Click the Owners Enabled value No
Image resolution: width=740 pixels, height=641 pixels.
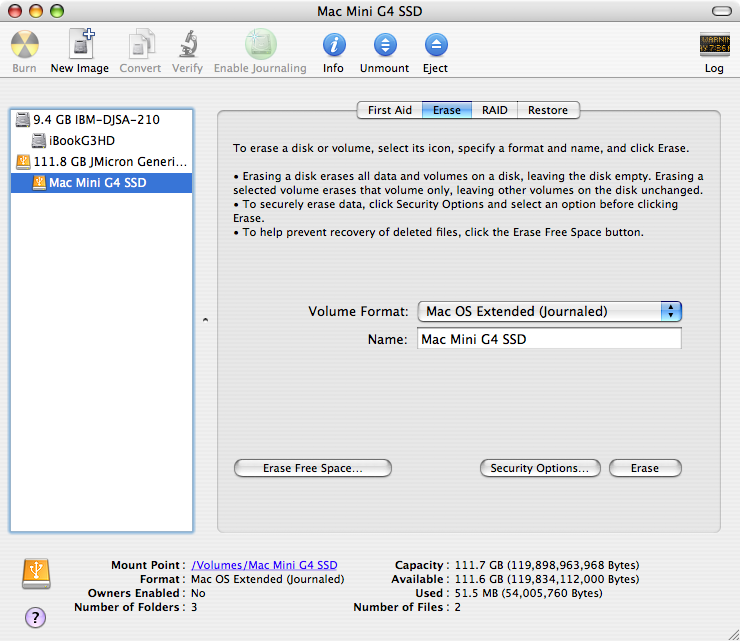coord(198,593)
